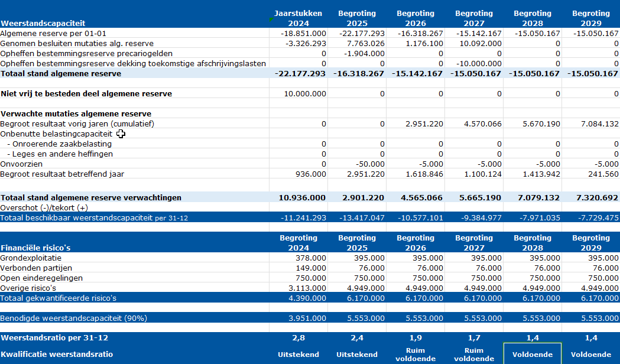
Task: Select the Weerstandscapaciteit header cell
Action: click(43, 23)
